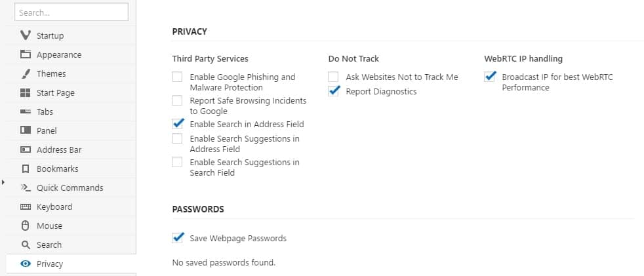Check Ask Websites Not to Track Me
The width and height of the screenshot is (644, 276).
click(333, 77)
